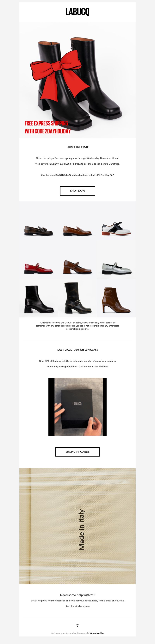
Task: Follow the Unsubscribe link
Action: point(97,633)
